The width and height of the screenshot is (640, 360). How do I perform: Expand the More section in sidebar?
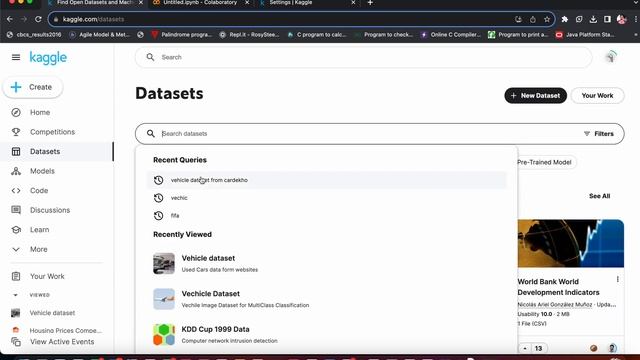38,249
